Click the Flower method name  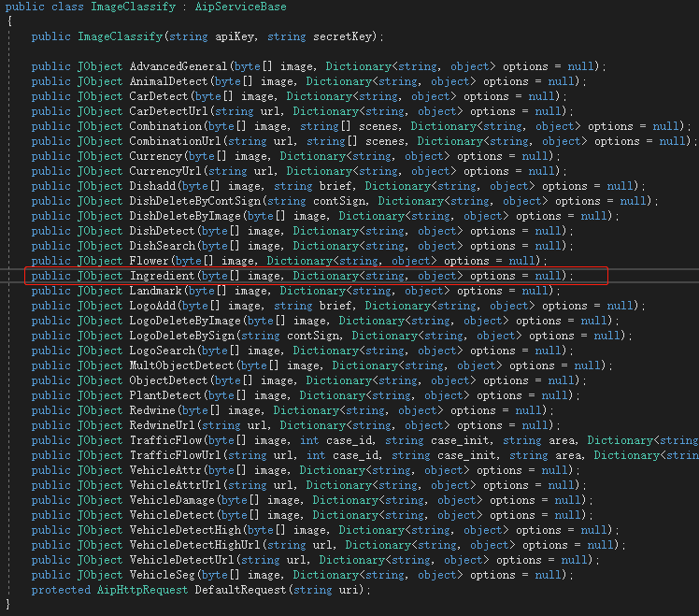[149, 261]
